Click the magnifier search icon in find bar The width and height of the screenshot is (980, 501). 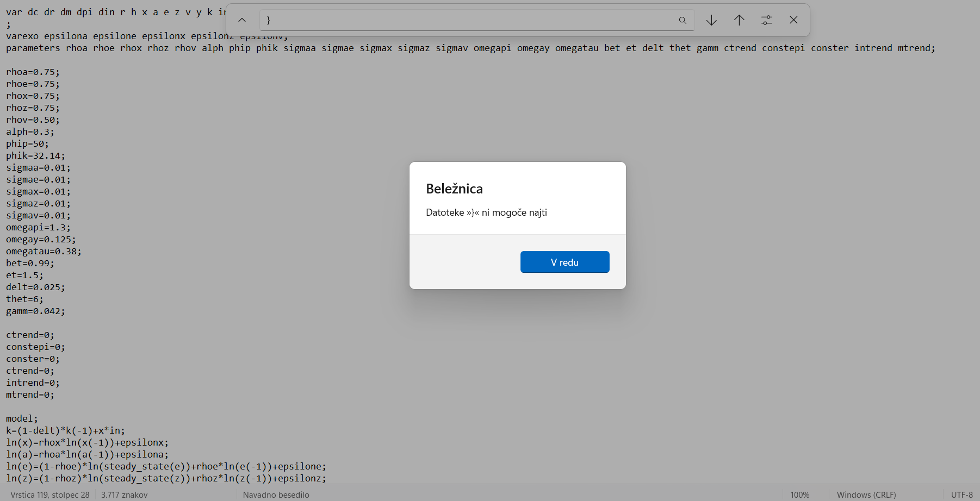[683, 21]
